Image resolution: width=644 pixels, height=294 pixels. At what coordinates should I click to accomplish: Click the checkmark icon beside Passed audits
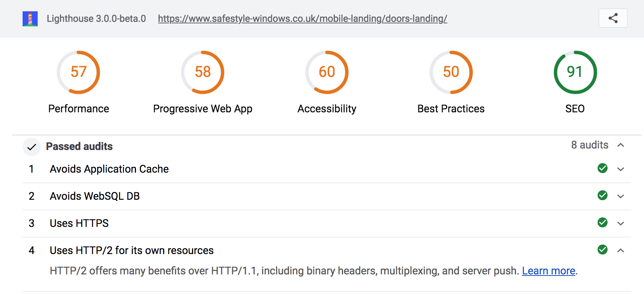click(x=32, y=147)
